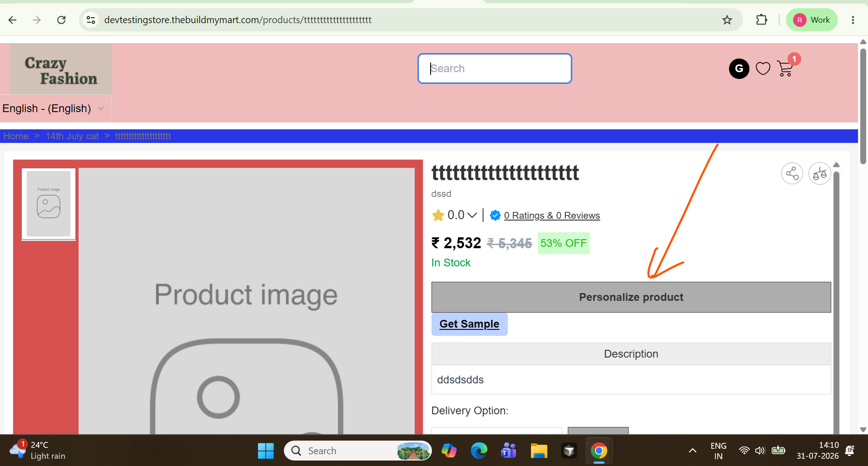The width and height of the screenshot is (868, 466).
Task: Open the browser extensions menu
Action: [762, 20]
